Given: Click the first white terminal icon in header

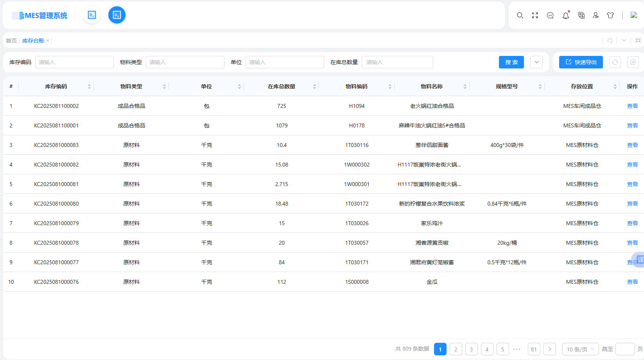Looking at the screenshot, I should [92, 15].
